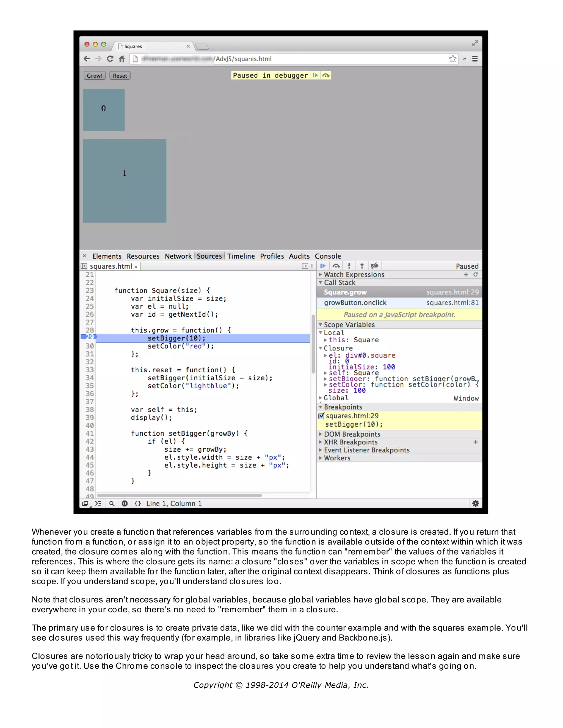Image resolution: width=563 pixels, height=728 pixels.
Task: Click the pretty print braces icon
Action: point(137,503)
